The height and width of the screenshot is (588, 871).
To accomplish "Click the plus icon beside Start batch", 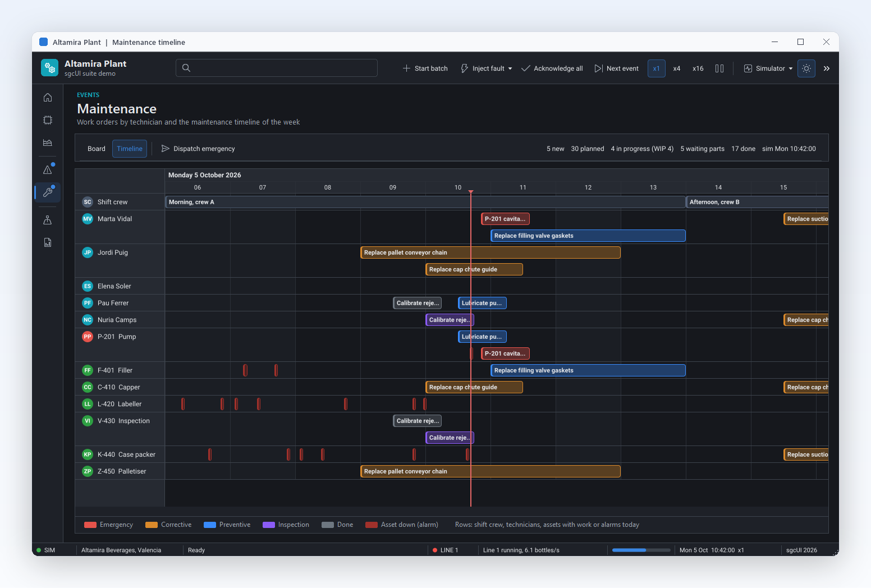I will (406, 68).
